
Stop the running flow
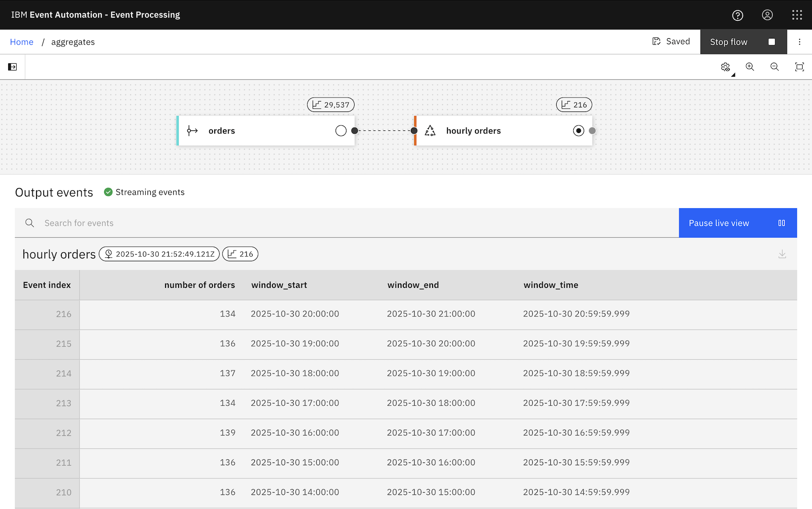(x=743, y=42)
